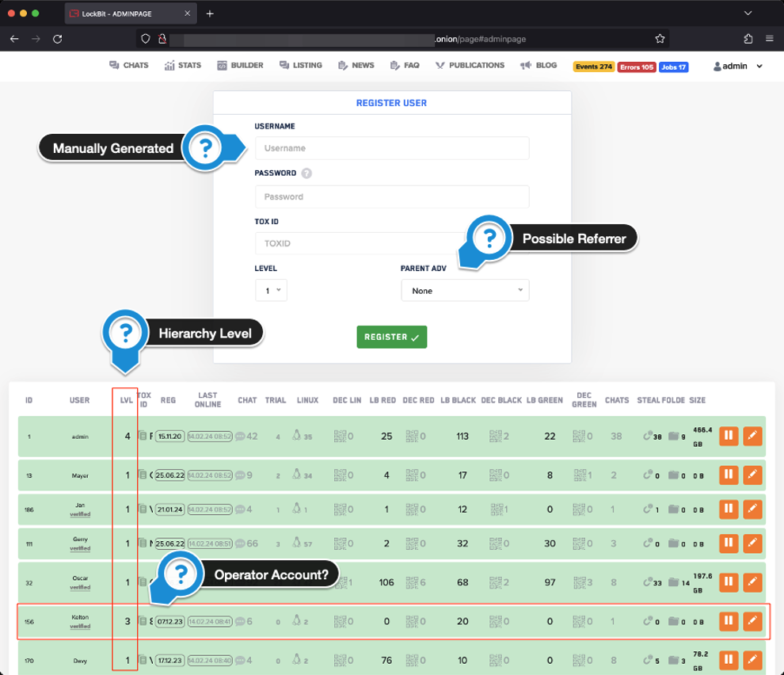Pause the Oscar user account
This screenshot has height=675, width=784.
729,582
